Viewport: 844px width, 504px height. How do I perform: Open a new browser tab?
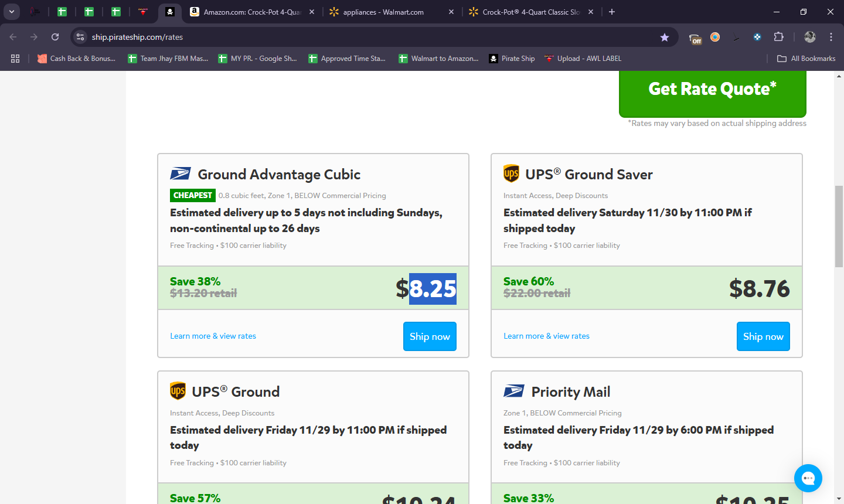click(x=612, y=12)
